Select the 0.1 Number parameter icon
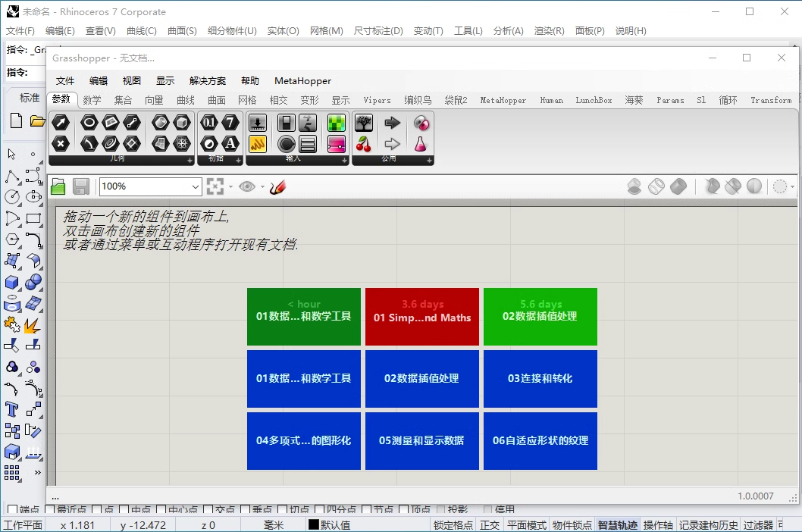Viewport: 802px width, 532px height. [x=208, y=123]
